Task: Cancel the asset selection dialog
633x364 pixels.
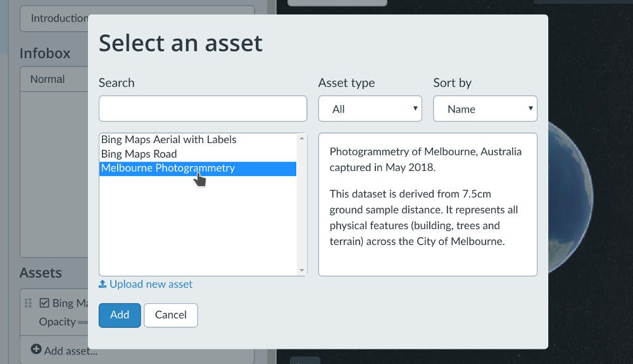Action: point(171,315)
